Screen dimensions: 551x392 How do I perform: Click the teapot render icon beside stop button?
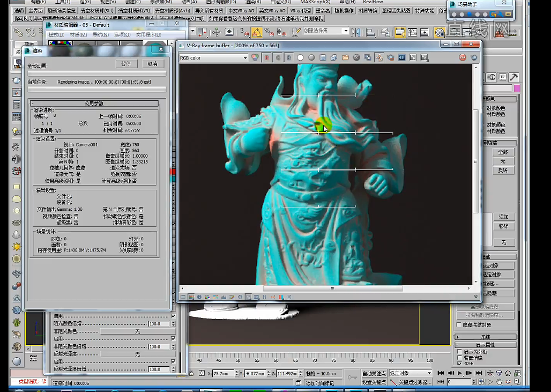click(x=474, y=57)
